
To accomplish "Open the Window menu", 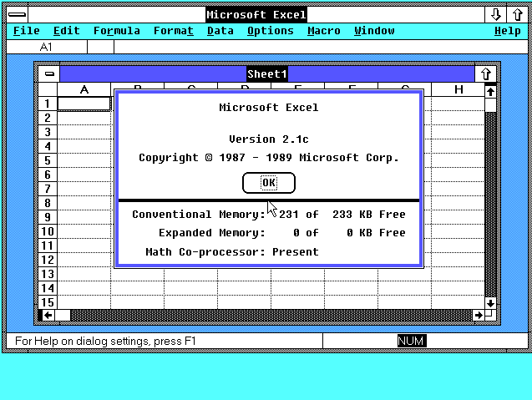I will click(374, 31).
